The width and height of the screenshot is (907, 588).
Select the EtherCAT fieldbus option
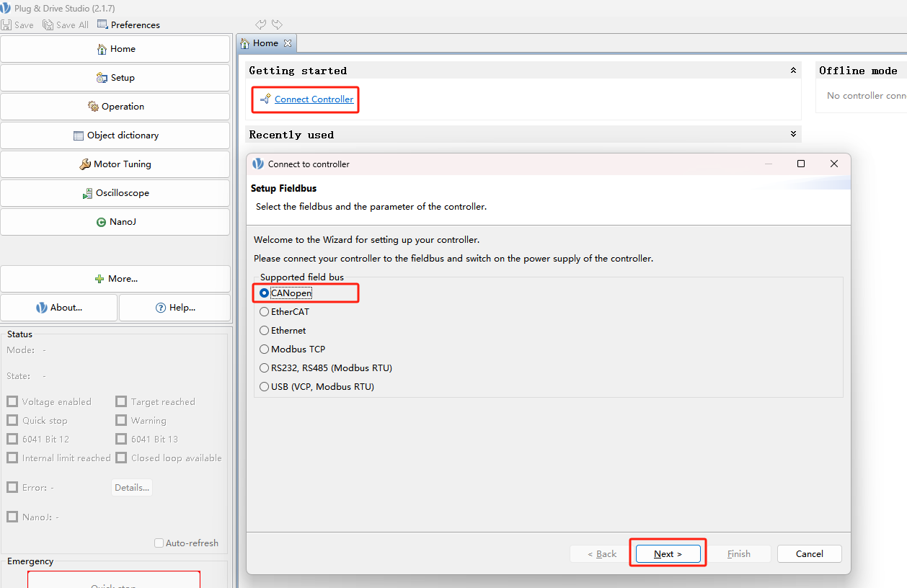[285, 312]
